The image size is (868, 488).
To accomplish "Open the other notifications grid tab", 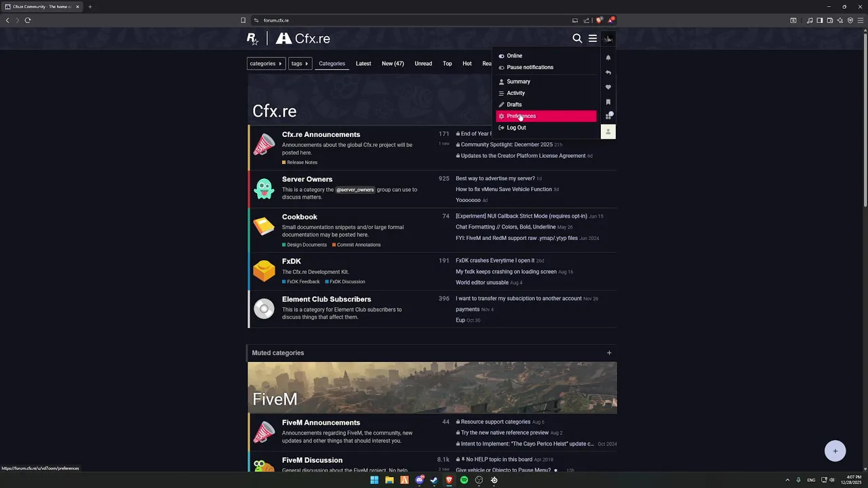I will tap(608, 116).
